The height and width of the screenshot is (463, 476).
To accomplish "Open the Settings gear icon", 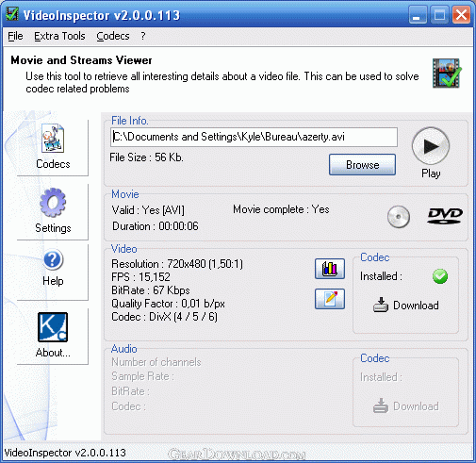I will pyautogui.click(x=53, y=203).
